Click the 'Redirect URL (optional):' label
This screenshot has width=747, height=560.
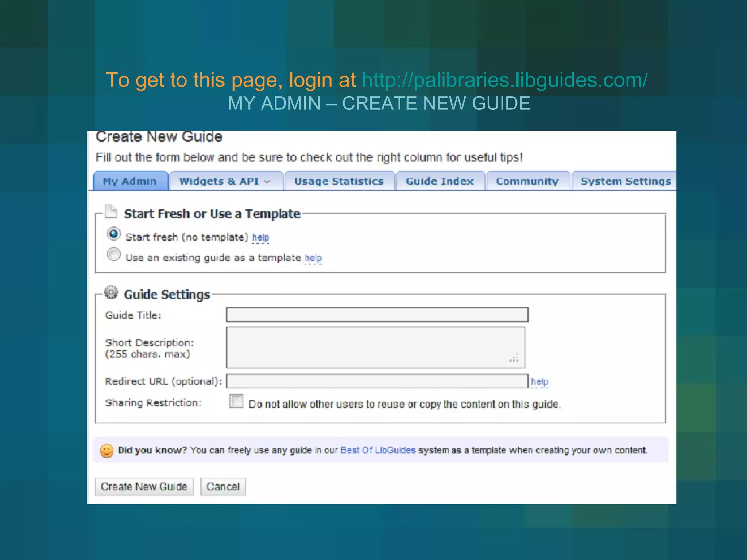pos(163,381)
